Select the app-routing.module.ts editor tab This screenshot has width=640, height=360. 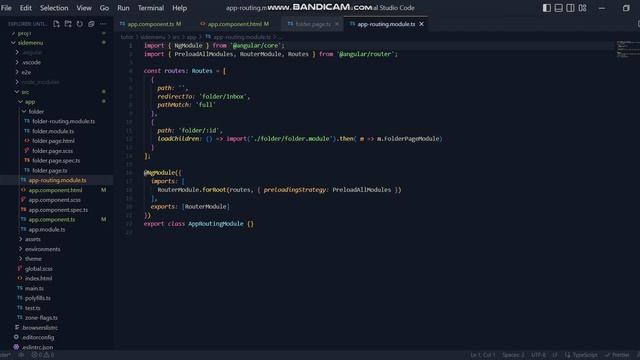tap(386, 24)
